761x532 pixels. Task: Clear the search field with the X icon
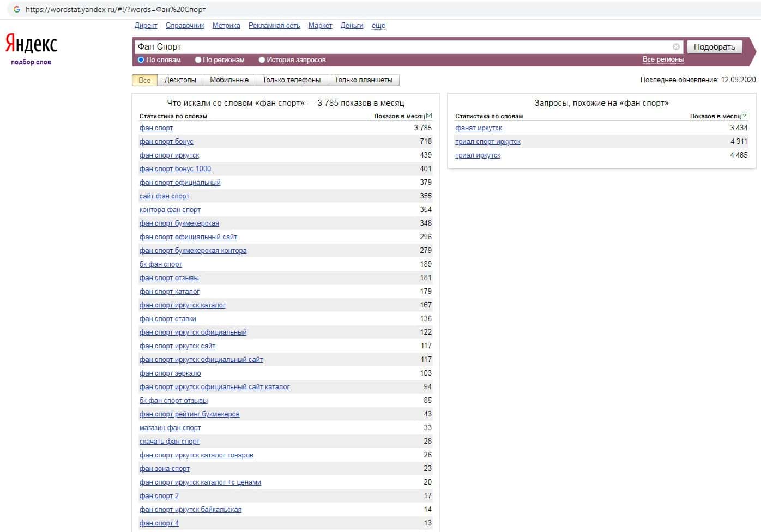676,47
